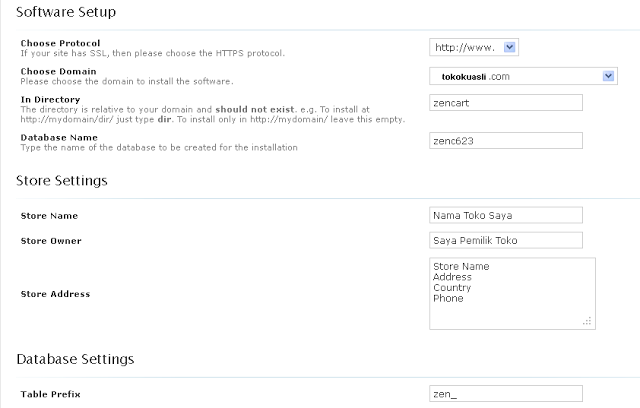Focus the Database Name text box
Image resolution: width=640 pixels, height=408 pixels.
(505, 142)
